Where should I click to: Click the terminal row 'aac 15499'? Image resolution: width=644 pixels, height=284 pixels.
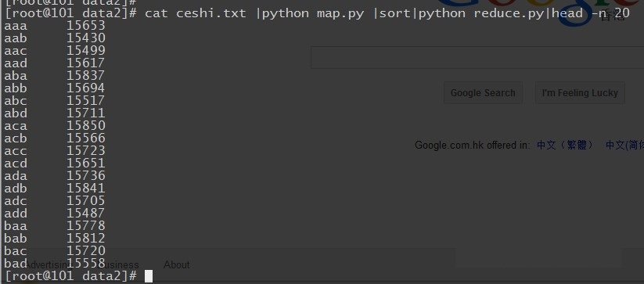55,51
